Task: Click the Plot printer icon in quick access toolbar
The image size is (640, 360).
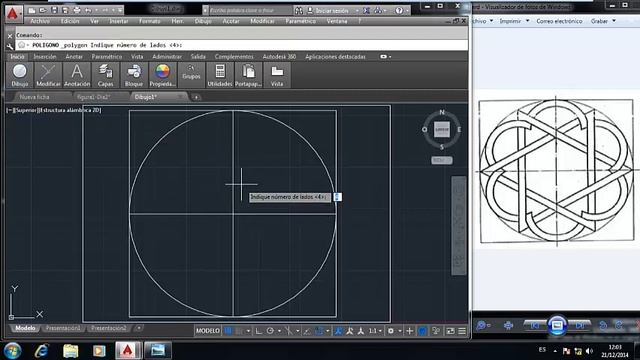Action: (x=77, y=10)
